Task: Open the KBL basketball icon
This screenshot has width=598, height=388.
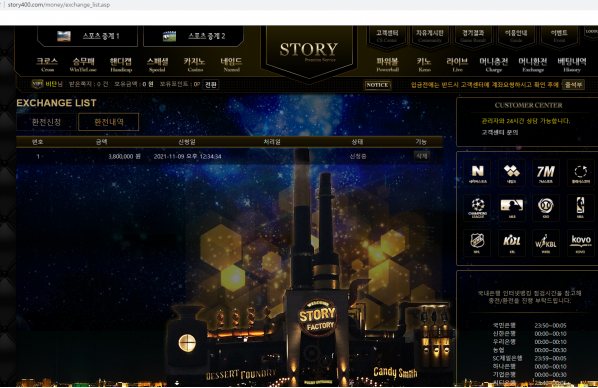Action: pos(511,243)
